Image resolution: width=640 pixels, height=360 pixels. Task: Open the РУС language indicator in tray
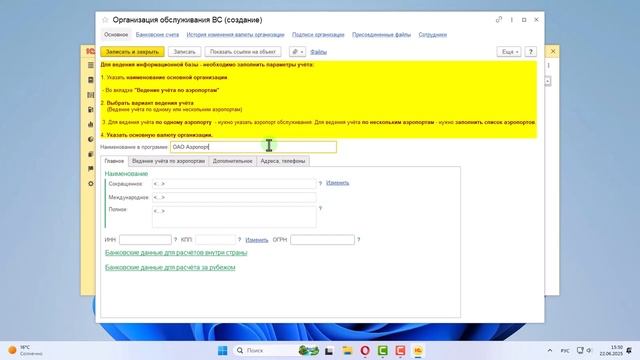click(x=565, y=351)
